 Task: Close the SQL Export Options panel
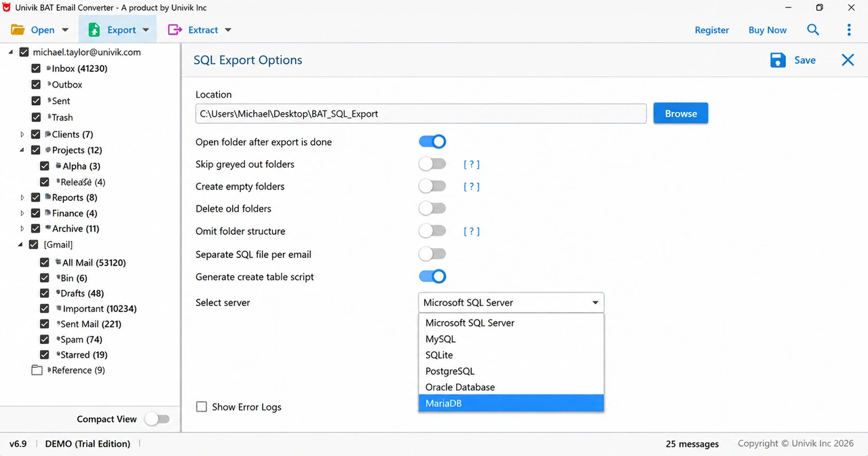pos(848,60)
